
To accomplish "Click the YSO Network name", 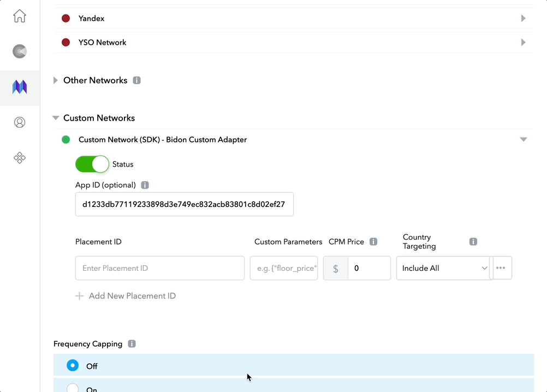I will tap(102, 43).
